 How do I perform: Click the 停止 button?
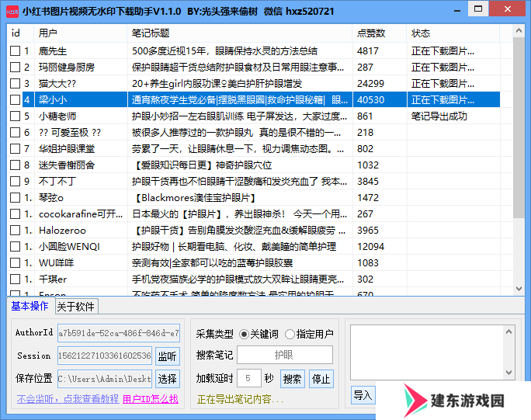tap(321, 379)
